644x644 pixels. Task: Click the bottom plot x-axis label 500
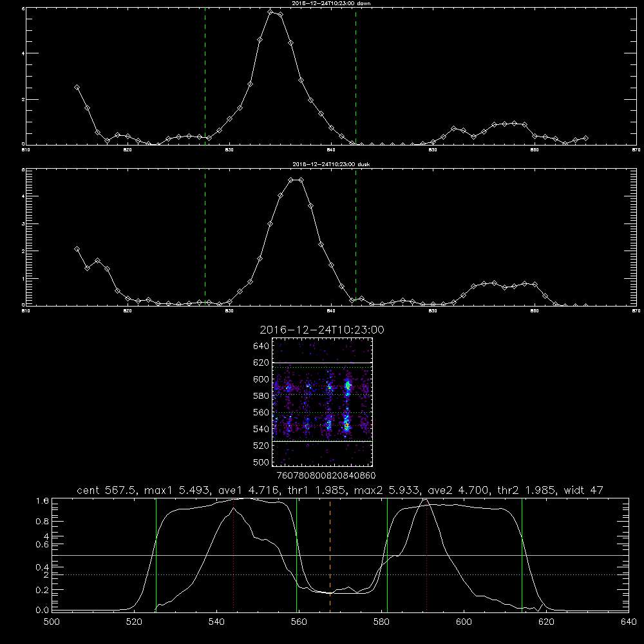click(52, 622)
